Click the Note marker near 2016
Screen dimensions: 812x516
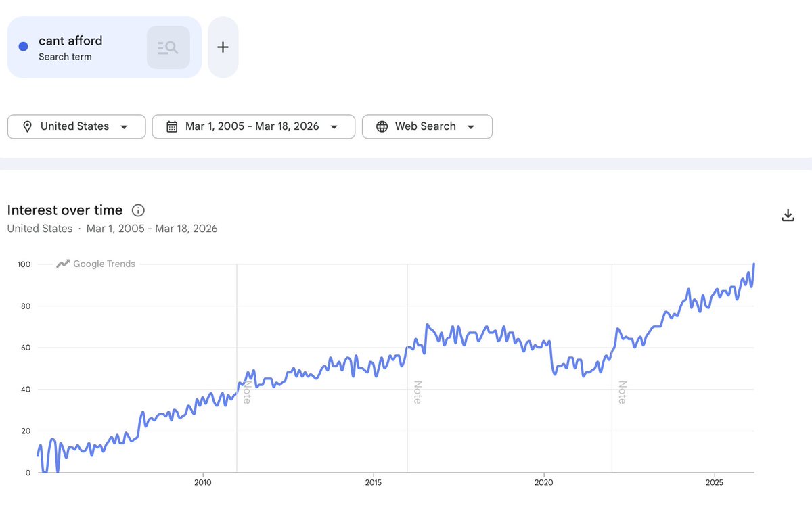(x=418, y=392)
